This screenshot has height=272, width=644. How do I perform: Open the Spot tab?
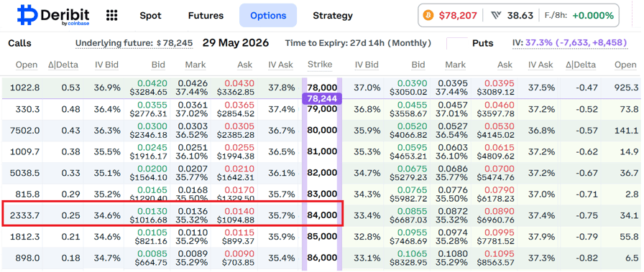[150, 16]
